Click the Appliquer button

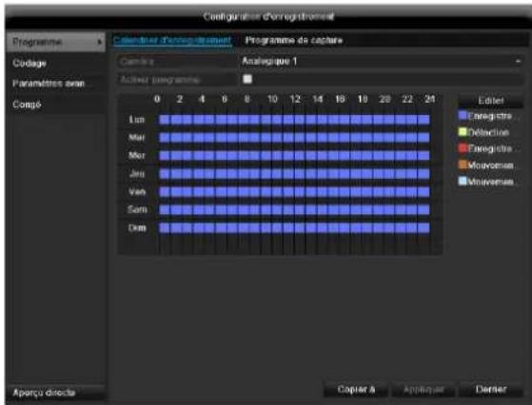424,390
